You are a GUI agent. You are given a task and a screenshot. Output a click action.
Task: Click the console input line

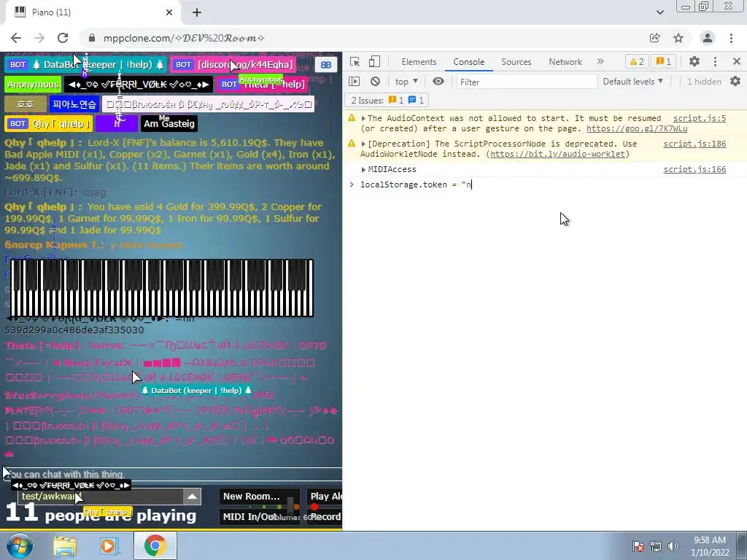click(544, 184)
